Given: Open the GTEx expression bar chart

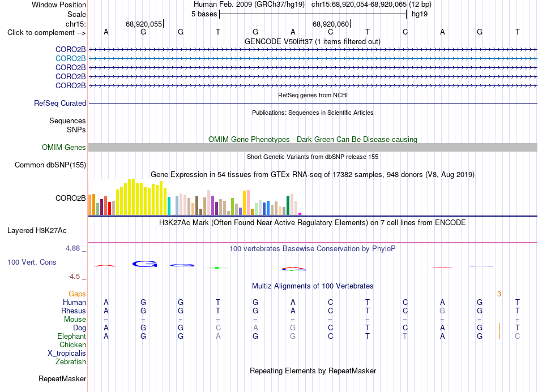Looking at the screenshot, I should click(x=195, y=197).
